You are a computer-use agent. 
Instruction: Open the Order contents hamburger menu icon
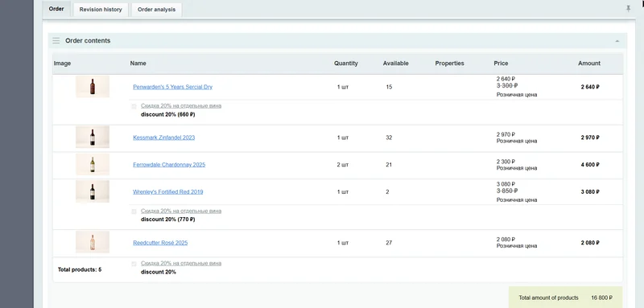tap(56, 40)
